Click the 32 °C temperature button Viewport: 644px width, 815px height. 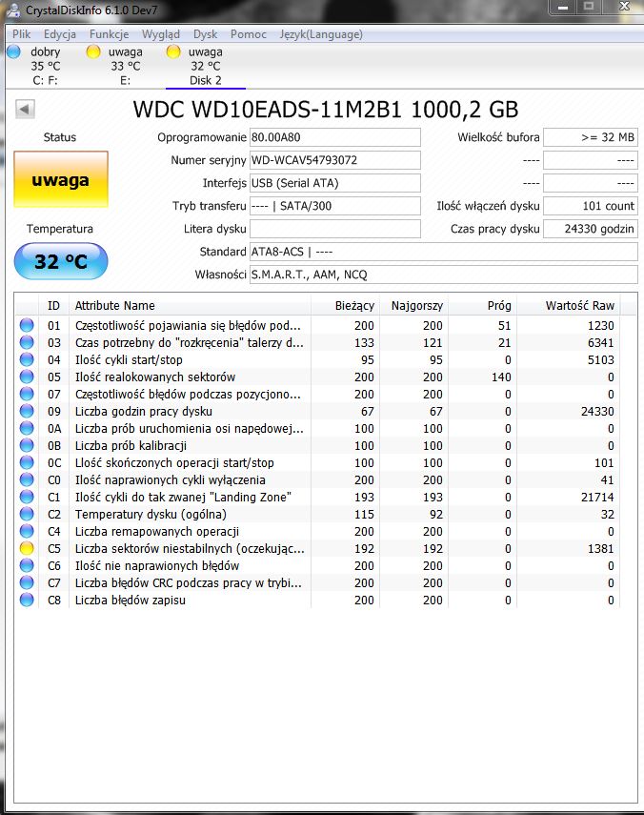[61, 261]
